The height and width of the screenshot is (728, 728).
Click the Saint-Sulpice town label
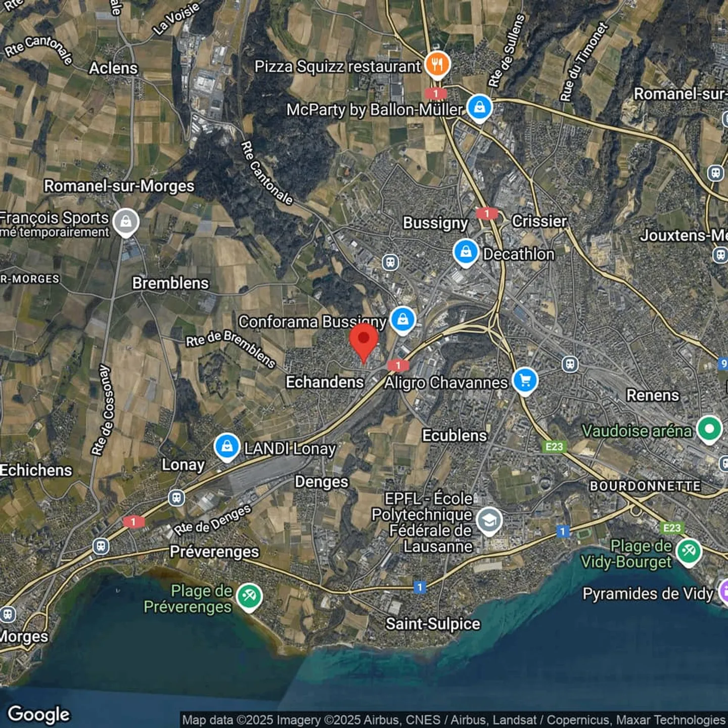[433, 624]
